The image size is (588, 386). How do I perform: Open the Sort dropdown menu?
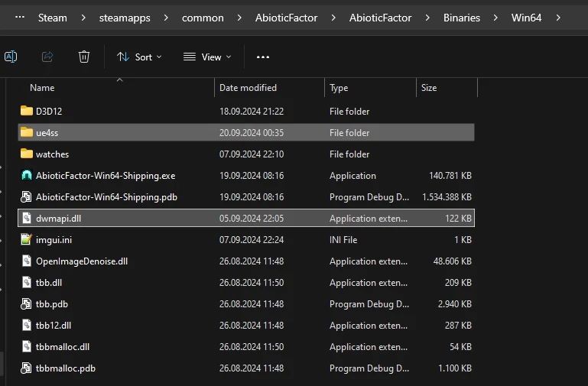click(139, 57)
